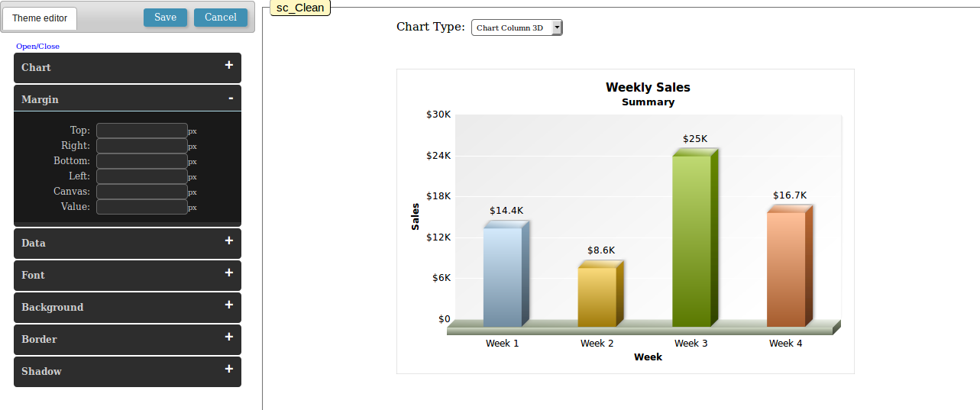Collapse the Margin section minus icon
Screen dimensions: 980x410
tap(230, 98)
